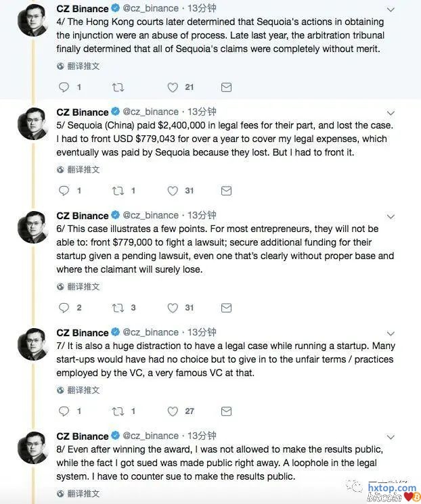
Task: Open the dropdown chevron on the 4/ tweet
Action: point(391,9)
